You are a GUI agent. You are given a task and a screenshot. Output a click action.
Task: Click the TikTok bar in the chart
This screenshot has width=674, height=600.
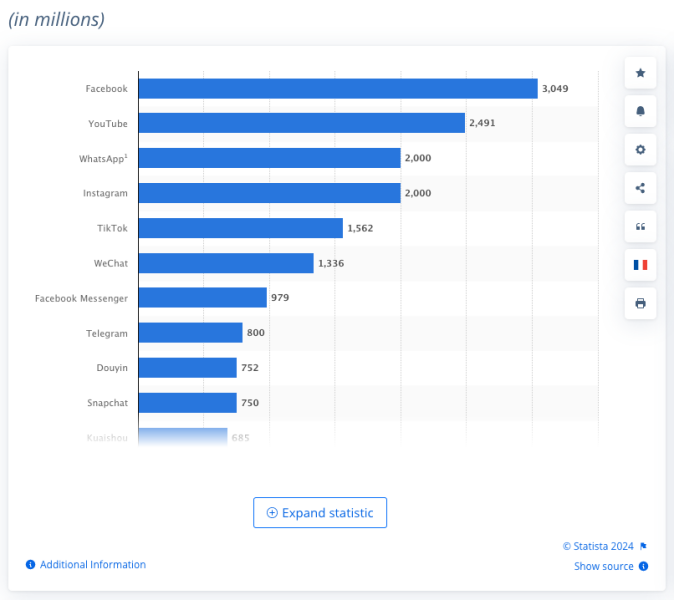tap(241, 228)
